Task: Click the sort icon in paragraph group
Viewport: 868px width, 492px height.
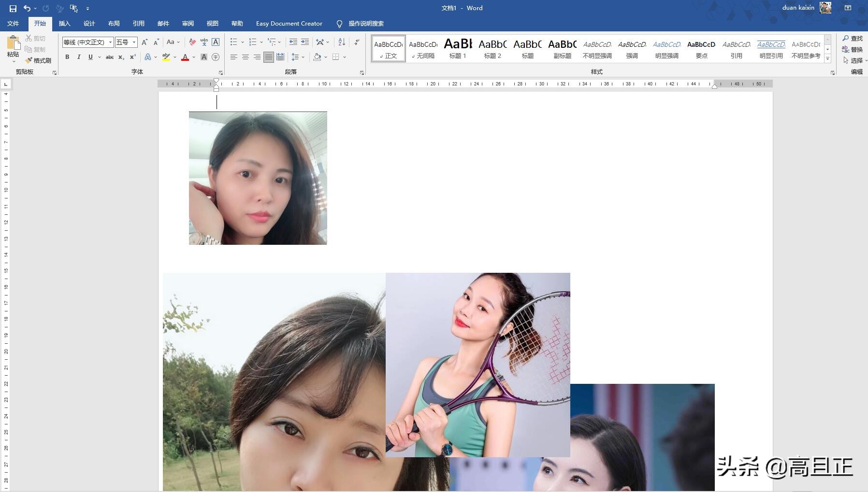Action: click(341, 42)
